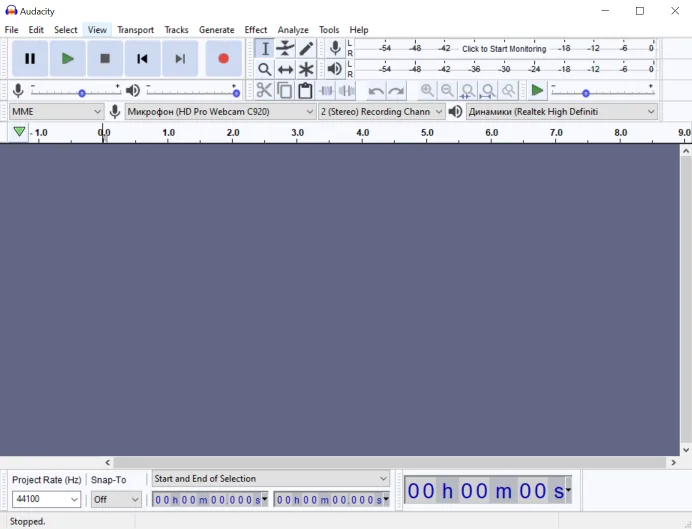Click the playback speed slider handle
692x529 pixels.
click(586, 94)
